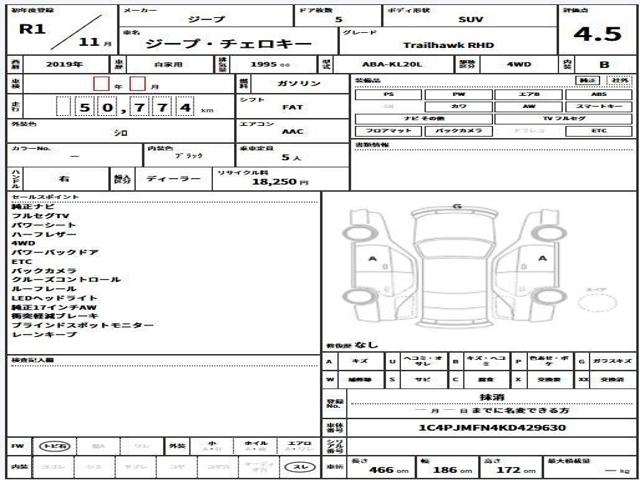Click the PW equipment box
Viewport: 640px width, 480px height.
pyautogui.click(x=458, y=95)
